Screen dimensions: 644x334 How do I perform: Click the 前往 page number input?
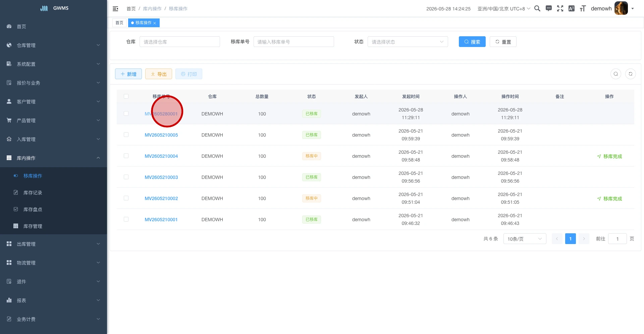[618, 239]
